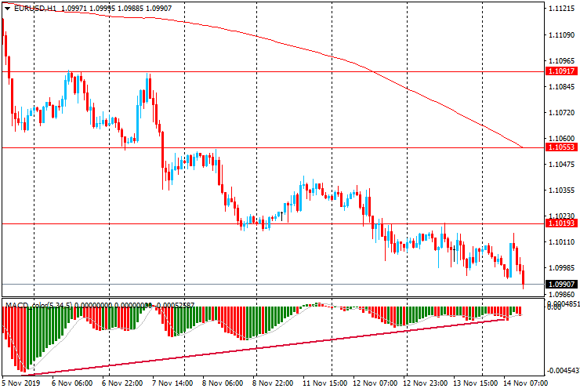Click the 13 Nov 15:00 time label
The height and width of the screenshot is (392, 580).
476,383
